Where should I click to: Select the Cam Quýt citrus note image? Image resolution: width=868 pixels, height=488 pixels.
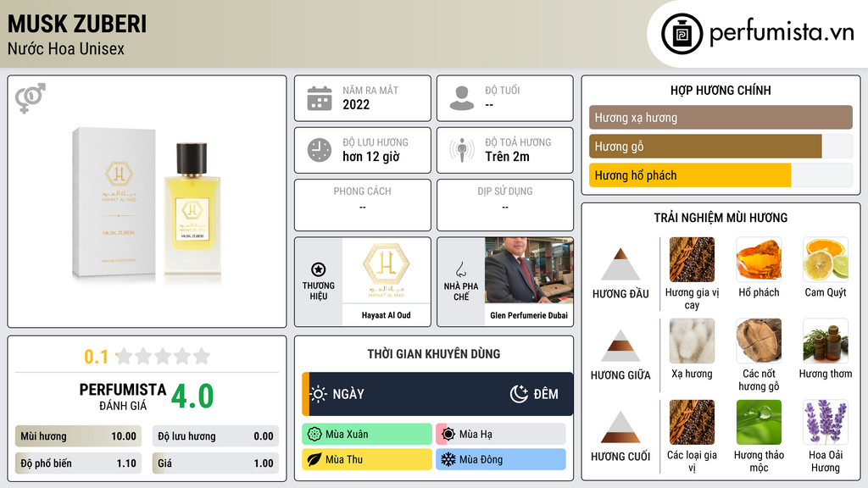pyautogui.click(x=826, y=260)
